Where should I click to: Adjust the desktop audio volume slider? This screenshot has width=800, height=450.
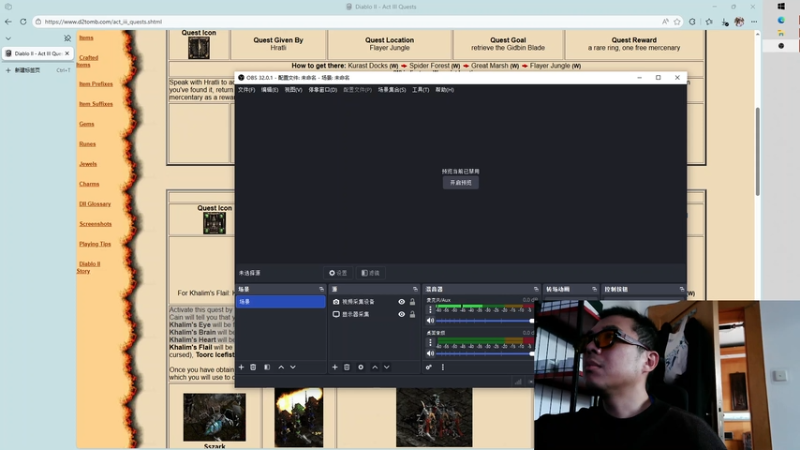(x=484, y=353)
